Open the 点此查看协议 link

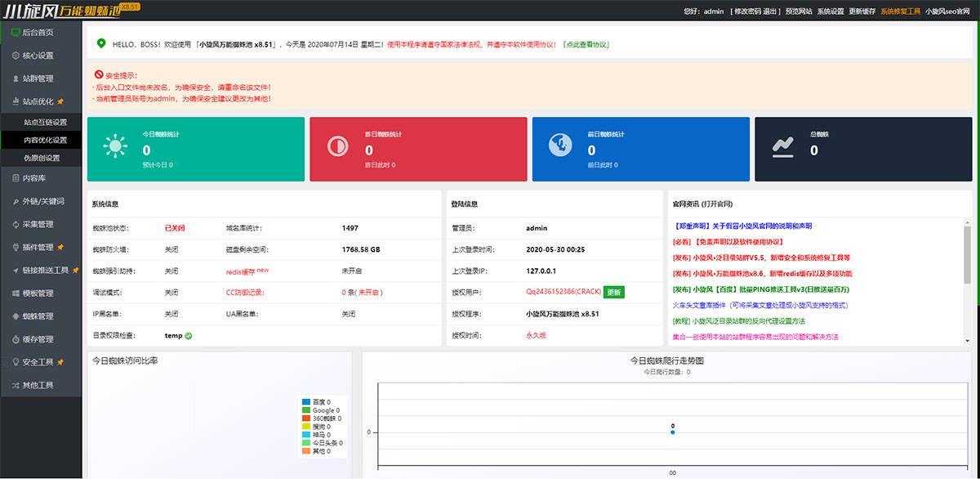coord(585,44)
